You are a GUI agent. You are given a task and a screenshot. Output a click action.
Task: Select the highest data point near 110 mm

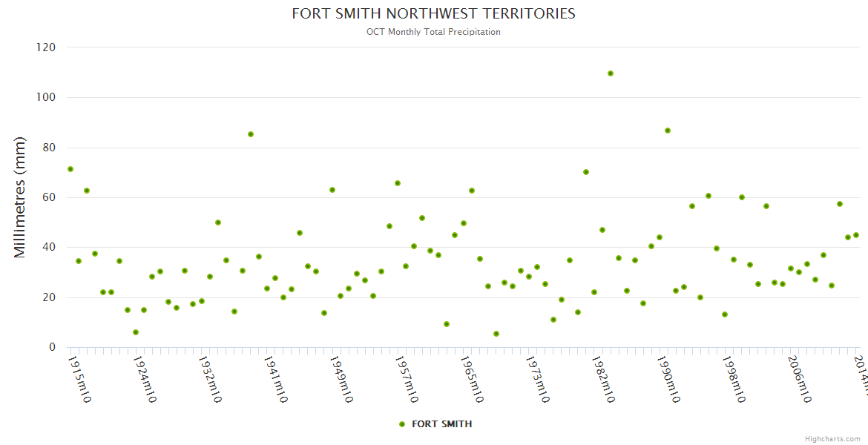pos(611,73)
